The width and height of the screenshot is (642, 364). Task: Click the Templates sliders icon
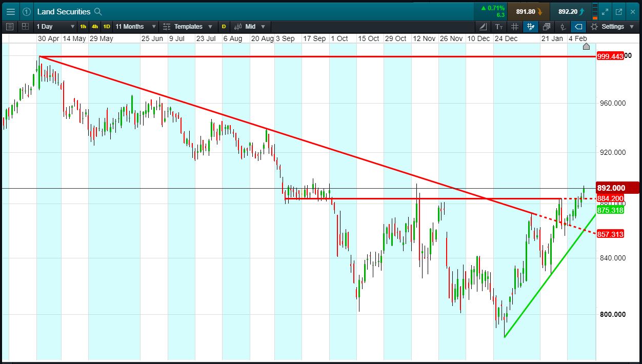tap(167, 26)
